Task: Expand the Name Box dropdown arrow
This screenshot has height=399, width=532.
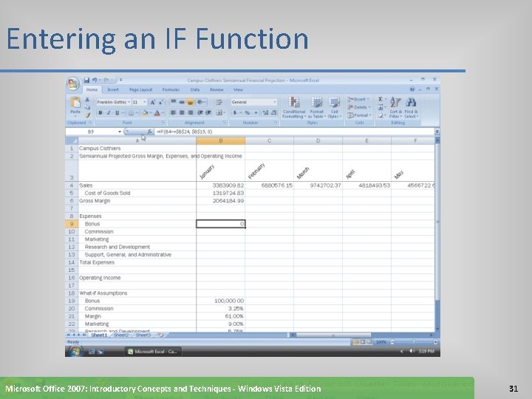Action: point(120,132)
